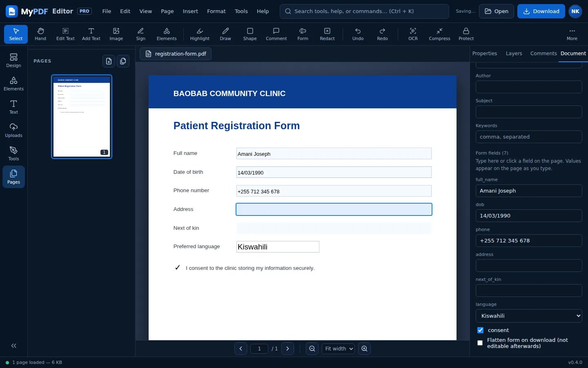The image size is (588, 368).
Task: Toggle the consent checkmark on the page
Action: click(178, 268)
